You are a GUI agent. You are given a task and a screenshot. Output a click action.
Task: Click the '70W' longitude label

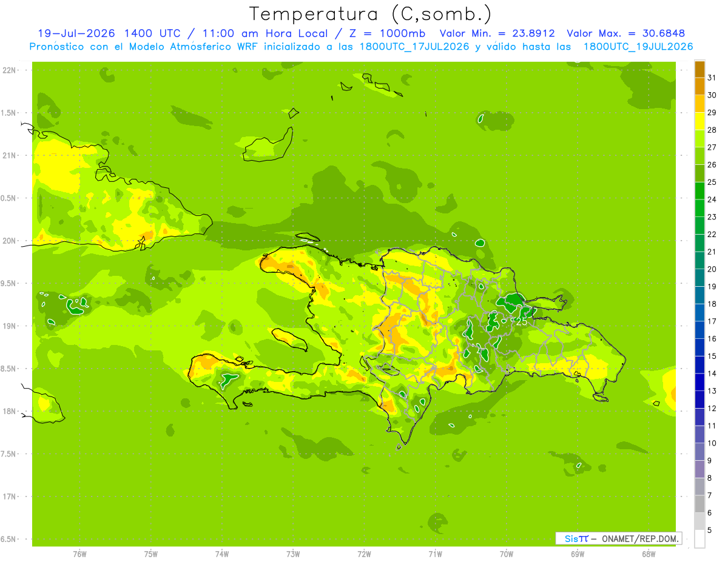coord(507,554)
